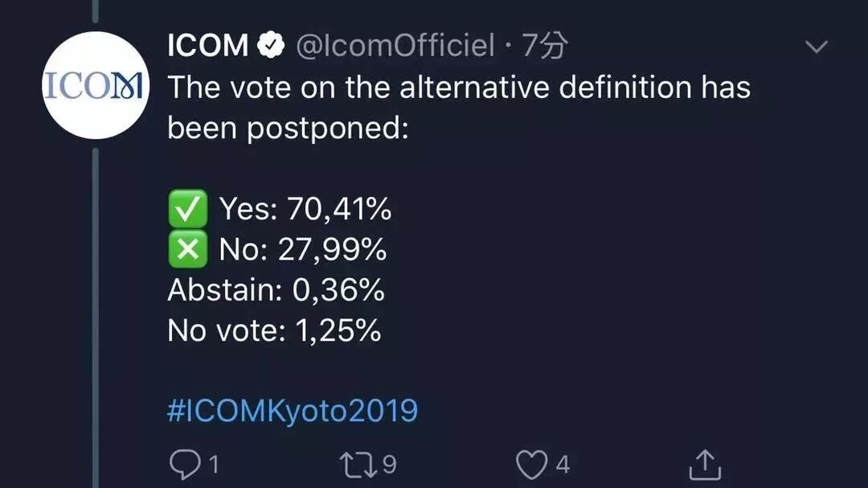Viewport: 868px width, 488px height.
Task: Open the ICOM profile avatar
Action: (95, 85)
